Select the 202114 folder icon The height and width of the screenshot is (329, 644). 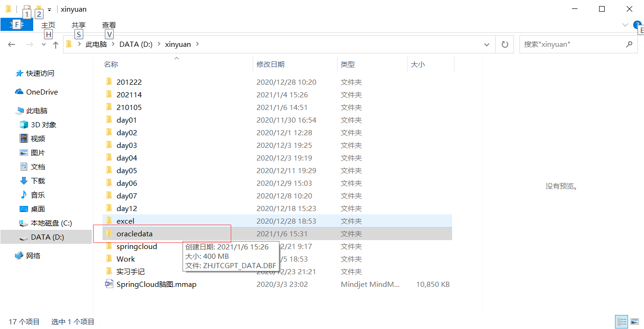click(x=109, y=94)
